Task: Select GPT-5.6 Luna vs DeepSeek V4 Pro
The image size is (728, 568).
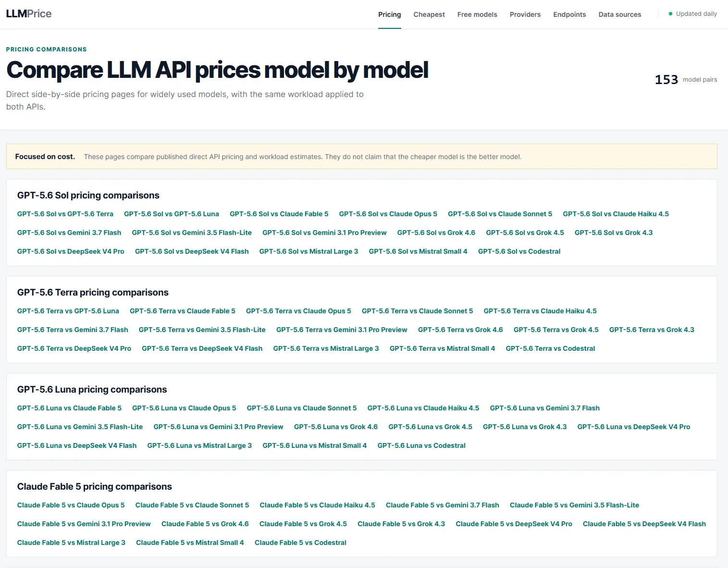Action: 634,427
